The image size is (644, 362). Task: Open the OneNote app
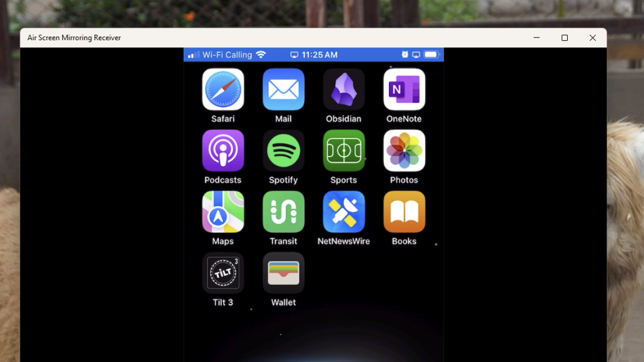(404, 89)
